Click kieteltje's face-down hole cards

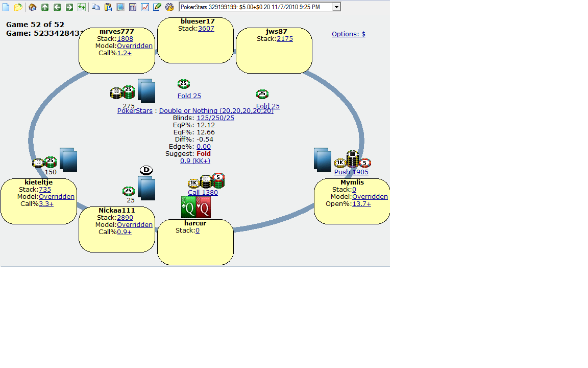click(68, 160)
